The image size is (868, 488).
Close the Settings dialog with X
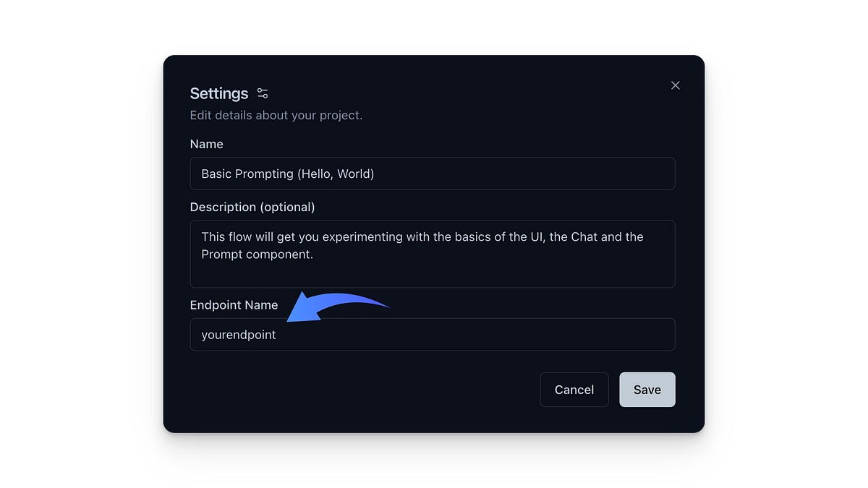[x=676, y=85]
